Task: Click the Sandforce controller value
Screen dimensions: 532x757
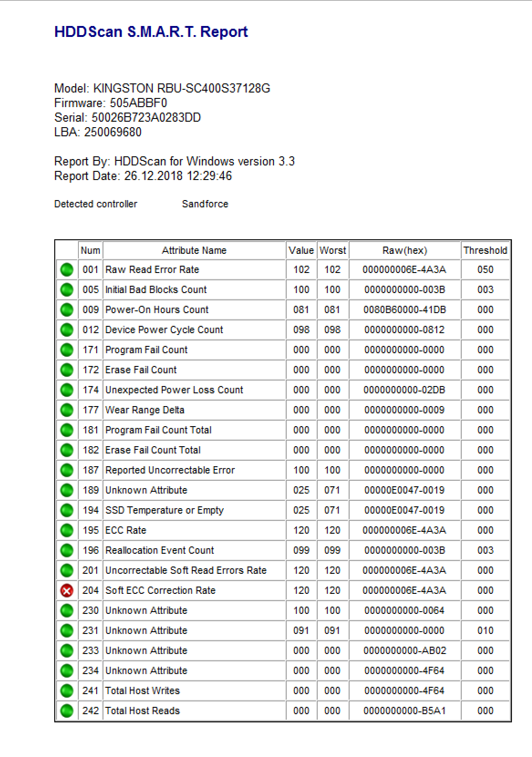Action: (x=205, y=204)
